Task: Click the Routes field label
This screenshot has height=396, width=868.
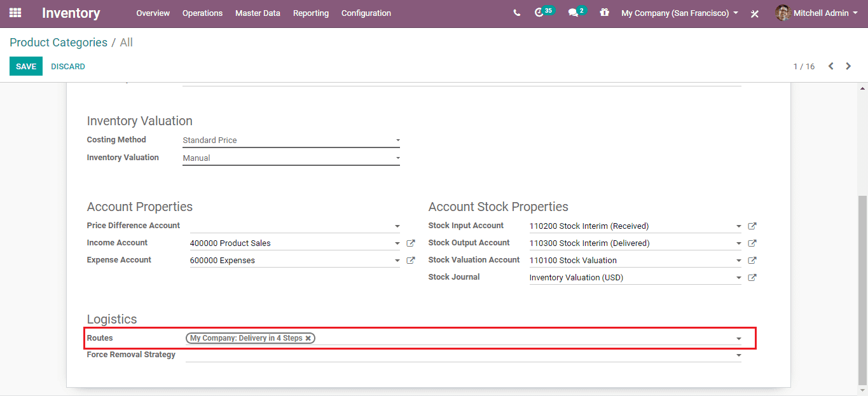Action: tap(100, 338)
